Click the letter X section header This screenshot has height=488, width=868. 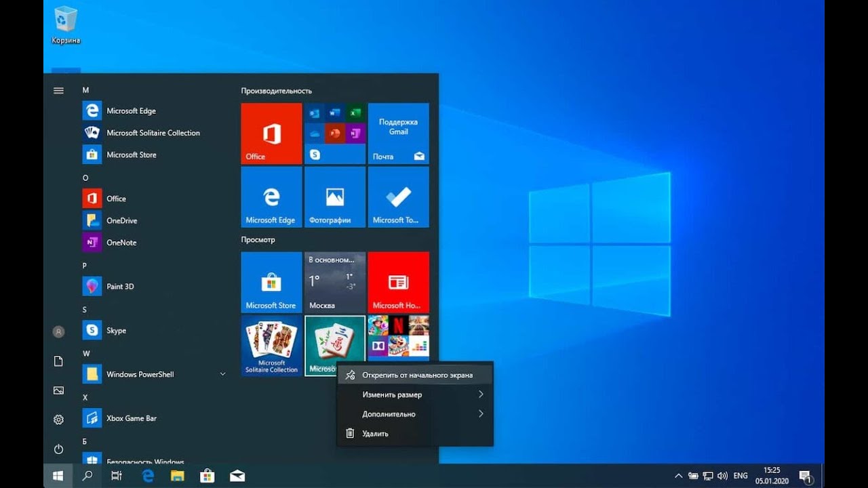[x=85, y=397]
